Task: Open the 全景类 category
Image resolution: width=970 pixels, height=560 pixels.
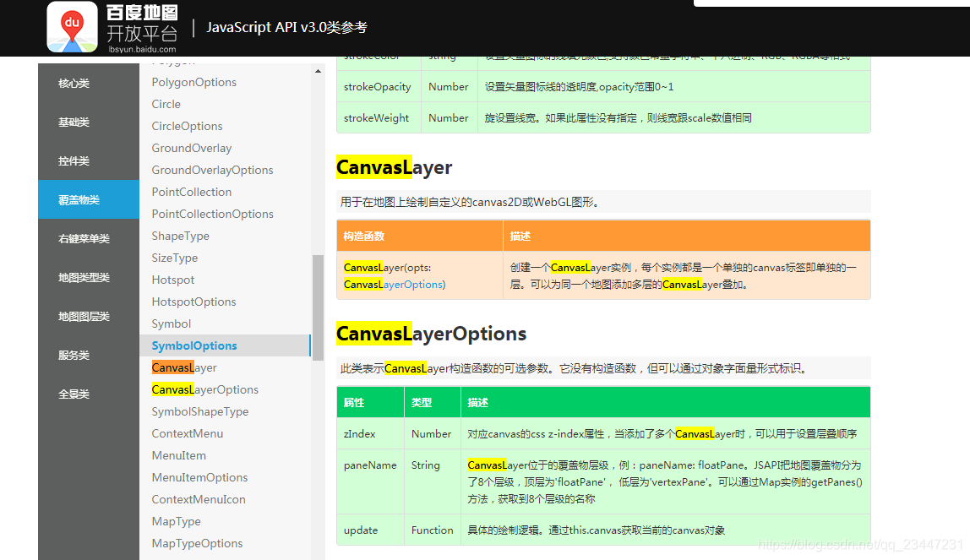Action: 89,394
